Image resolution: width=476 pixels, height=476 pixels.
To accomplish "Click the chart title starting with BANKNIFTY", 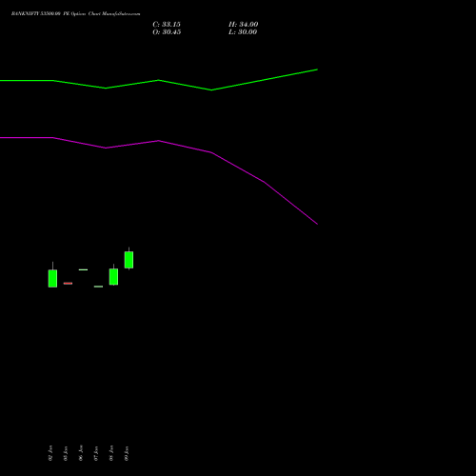I will tap(75, 13).
